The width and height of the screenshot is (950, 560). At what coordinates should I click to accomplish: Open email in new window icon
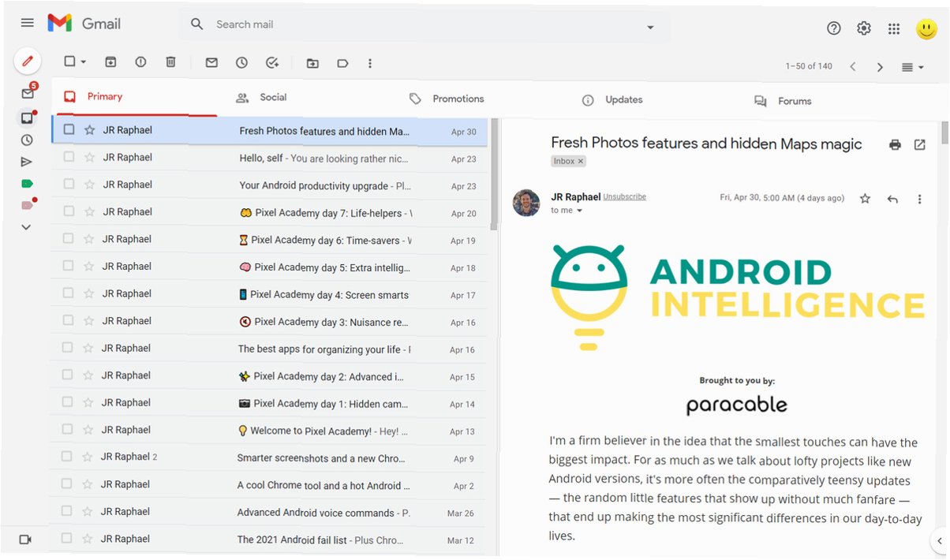pos(920,144)
